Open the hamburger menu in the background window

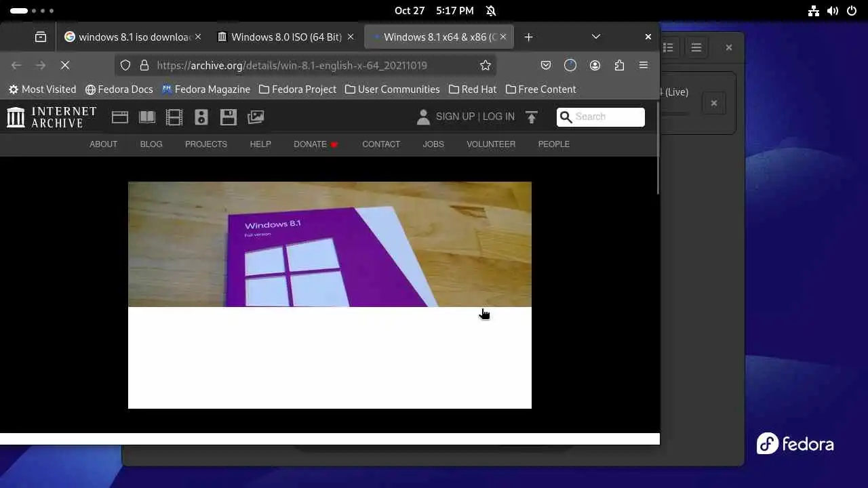696,47
